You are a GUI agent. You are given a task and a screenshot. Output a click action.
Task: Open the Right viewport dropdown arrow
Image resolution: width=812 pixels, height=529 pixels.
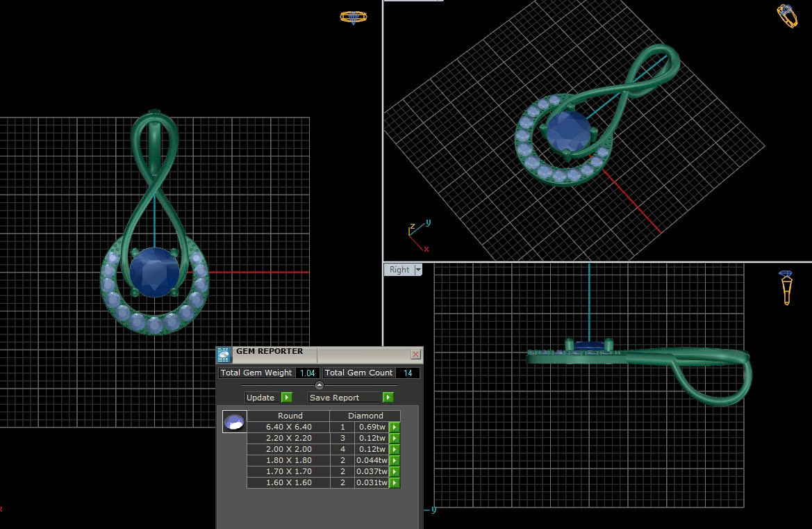(x=418, y=270)
